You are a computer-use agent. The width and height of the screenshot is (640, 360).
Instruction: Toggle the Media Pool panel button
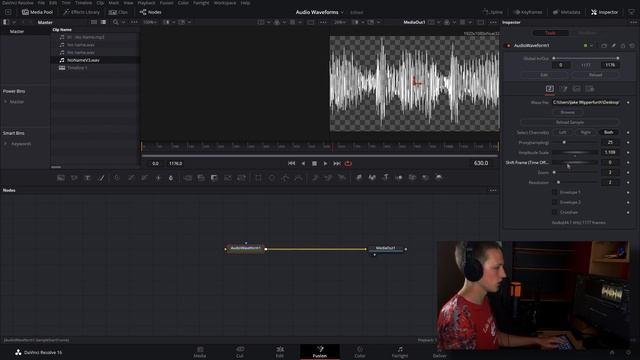(x=38, y=12)
